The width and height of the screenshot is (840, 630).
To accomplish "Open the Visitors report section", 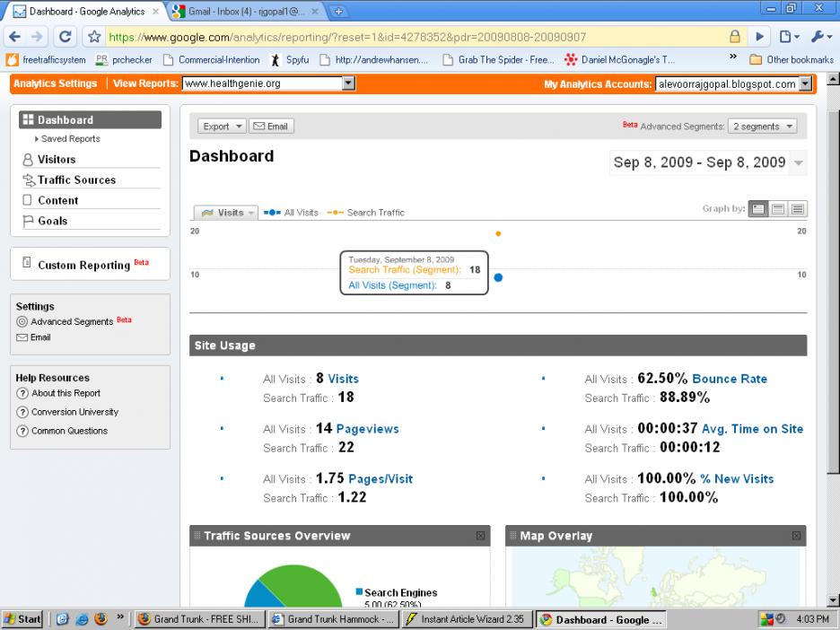I will 57,160.
